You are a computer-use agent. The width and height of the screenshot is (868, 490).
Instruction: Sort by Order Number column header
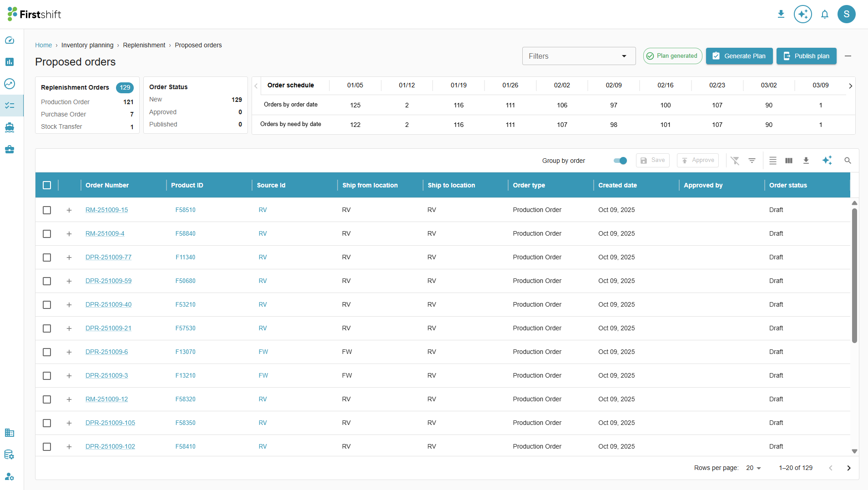(x=107, y=185)
